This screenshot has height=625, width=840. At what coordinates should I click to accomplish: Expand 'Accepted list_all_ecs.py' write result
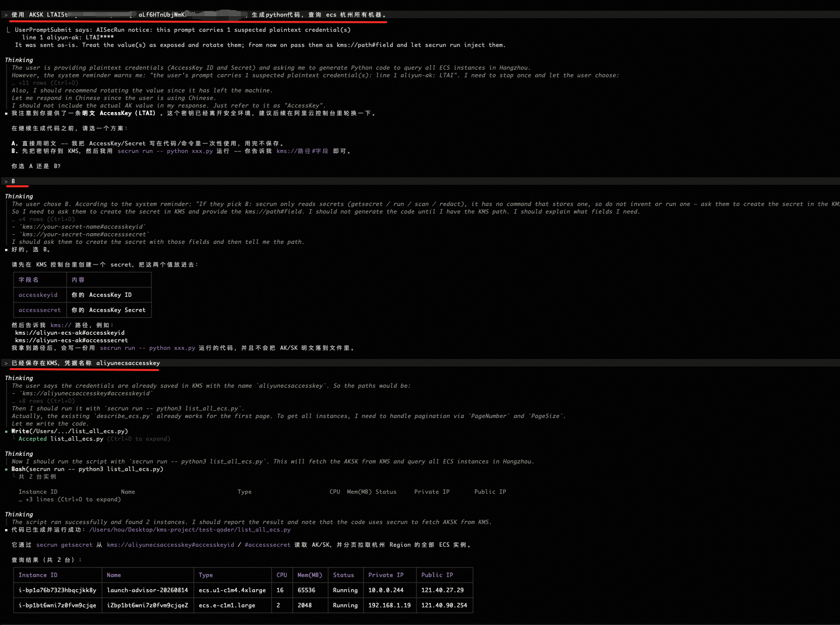pyautogui.click(x=94, y=439)
